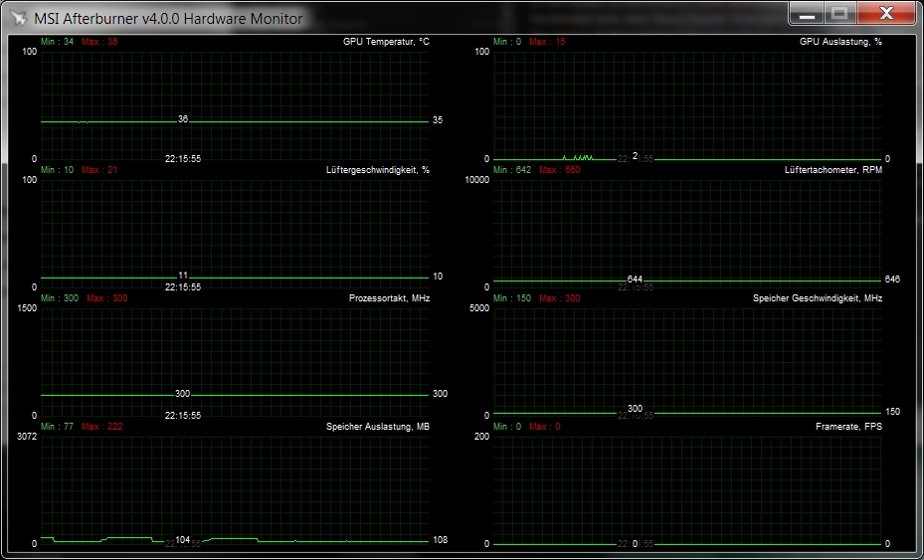This screenshot has width=924, height=560.
Task: Close the Hardware Monitor window
Action: [885, 14]
